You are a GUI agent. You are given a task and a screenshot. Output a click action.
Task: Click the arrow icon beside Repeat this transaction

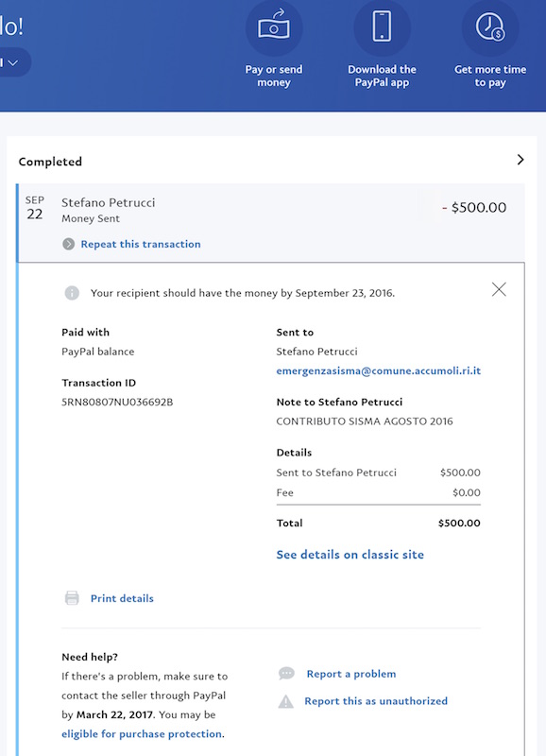[x=68, y=244]
